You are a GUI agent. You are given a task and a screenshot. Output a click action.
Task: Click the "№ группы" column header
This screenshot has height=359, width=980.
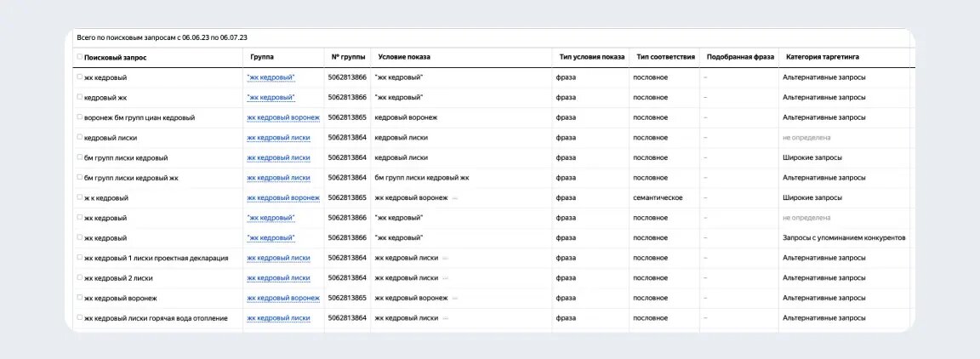tap(348, 57)
